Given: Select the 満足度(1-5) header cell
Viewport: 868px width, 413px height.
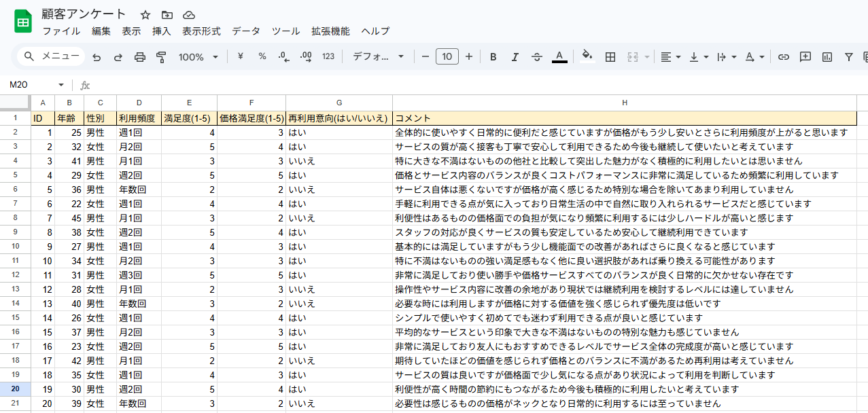Looking at the screenshot, I should [x=189, y=118].
